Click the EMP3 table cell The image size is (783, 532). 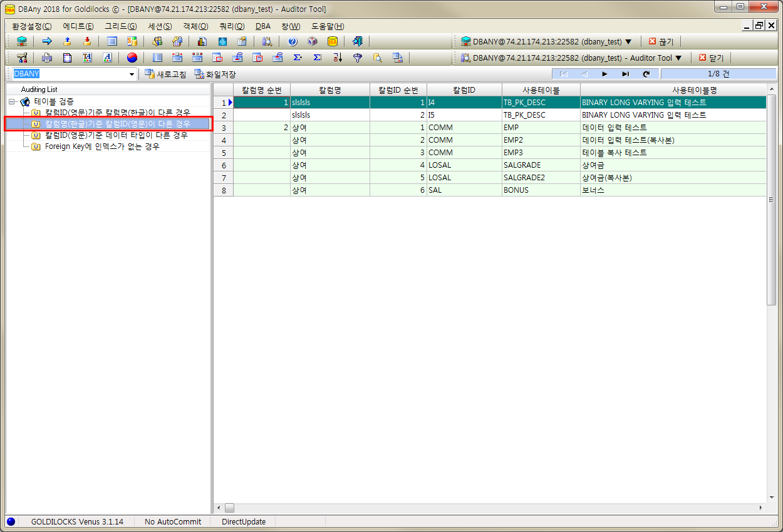(541, 153)
